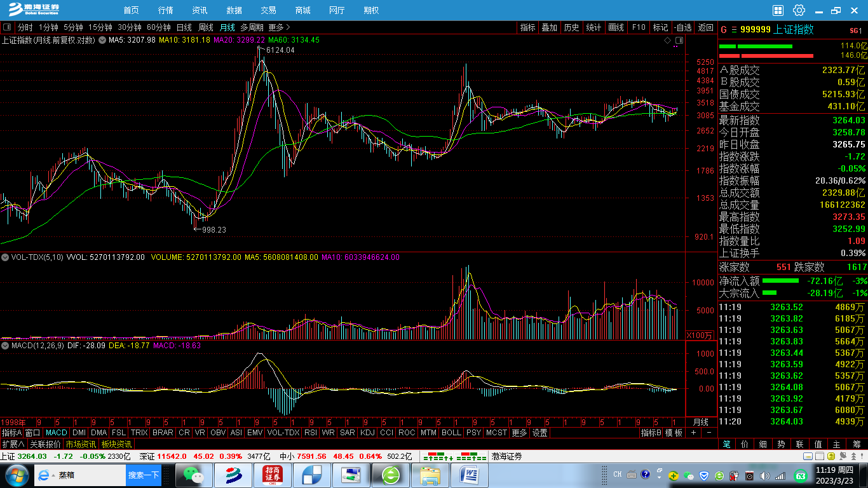This screenshot has width=868, height=488.
Task: Switch to 30分钟 period
Action: (x=130, y=27)
